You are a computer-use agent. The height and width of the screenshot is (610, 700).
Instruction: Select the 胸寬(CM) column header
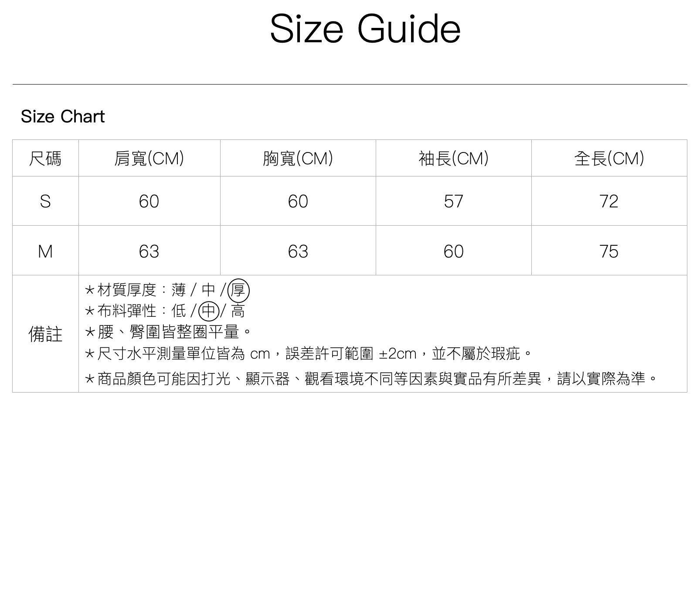pyautogui.click(x=298, y=158)
